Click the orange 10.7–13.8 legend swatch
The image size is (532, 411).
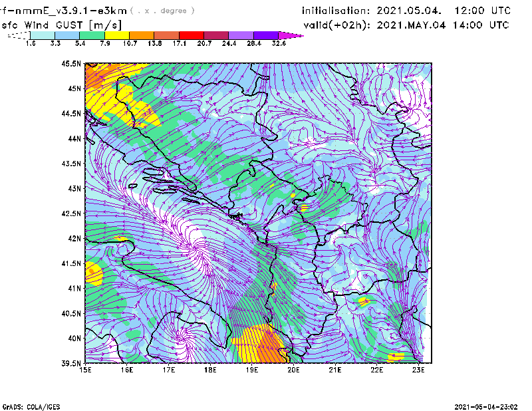[x=142, y=35]
